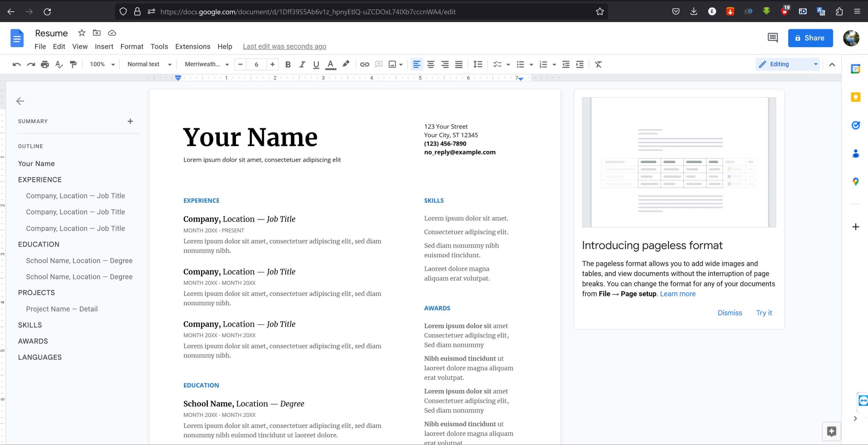The height and width of the screenshot is (445, 868).
Task: Expand image insert options arrow
Action: (401, 64)
